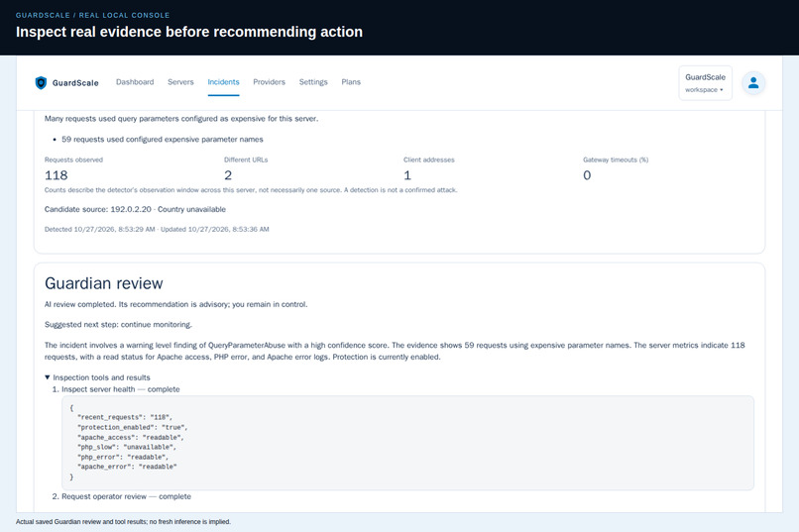799x532 pixels.
Task: Click the "protection_enabled": "true" JSON line
Action: pyautogui.click(x=133, y=427)
